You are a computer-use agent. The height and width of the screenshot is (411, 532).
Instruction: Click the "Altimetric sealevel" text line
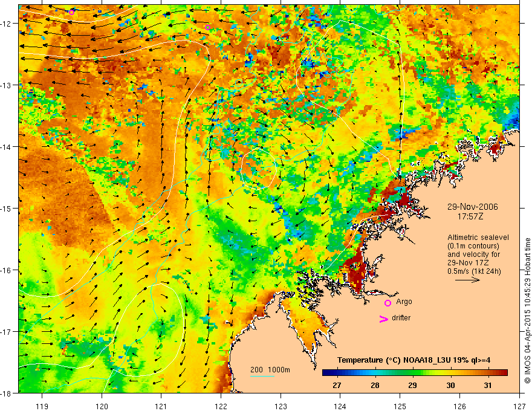(478, 238)
